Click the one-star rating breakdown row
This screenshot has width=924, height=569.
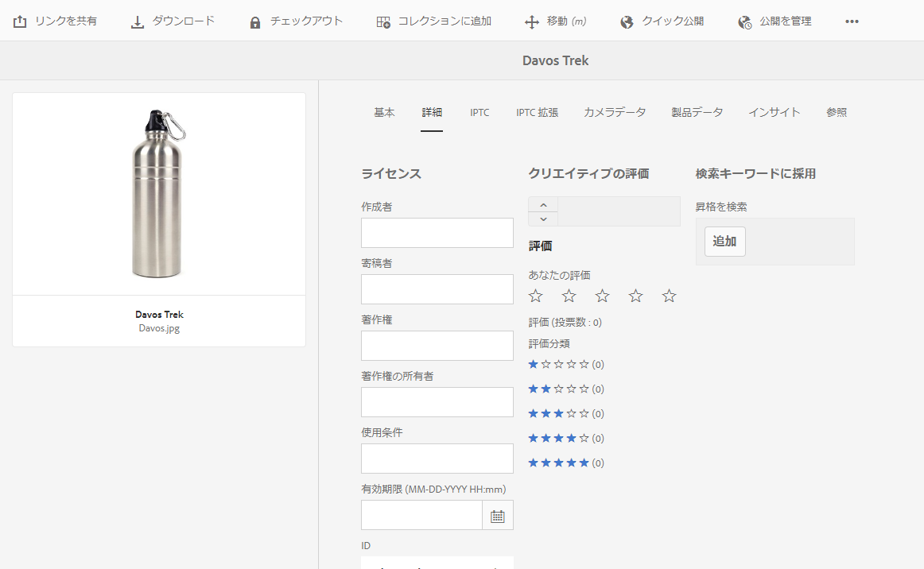click(x=566, y=365)
